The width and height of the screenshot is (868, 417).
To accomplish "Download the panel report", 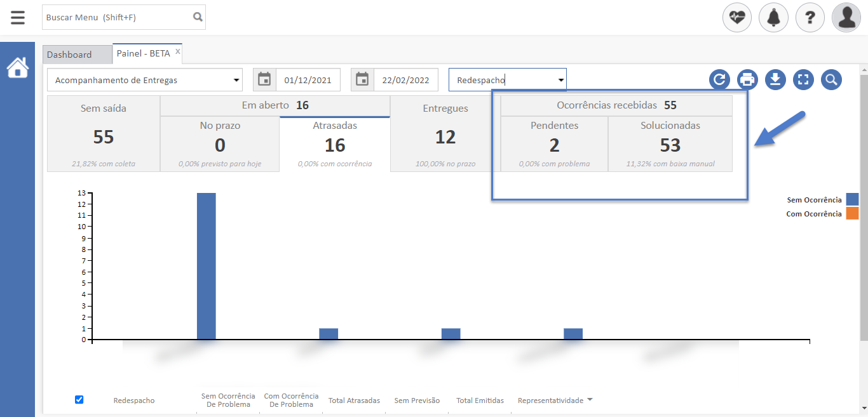I will coord(775,80).
